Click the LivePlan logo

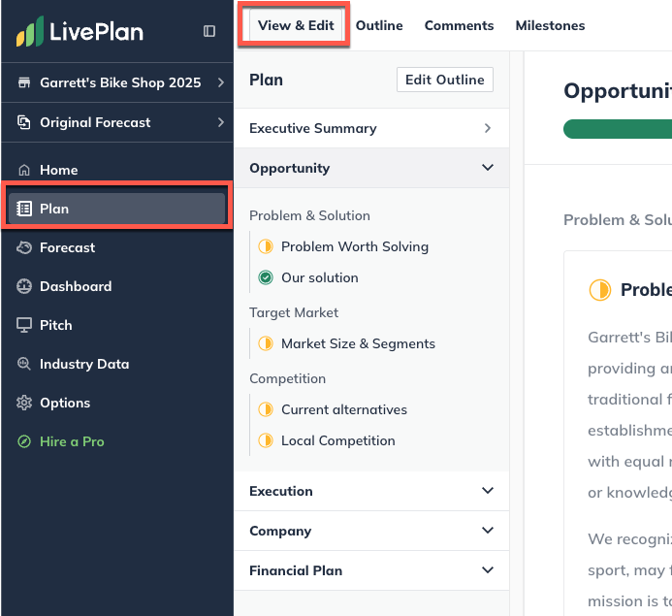click(80, 31)
